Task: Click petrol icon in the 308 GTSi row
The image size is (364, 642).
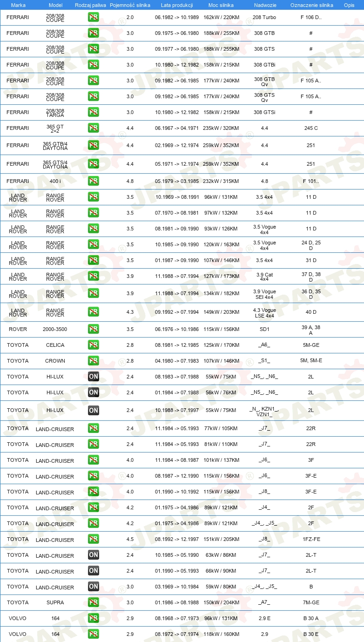Action: [x=94, y=112]
